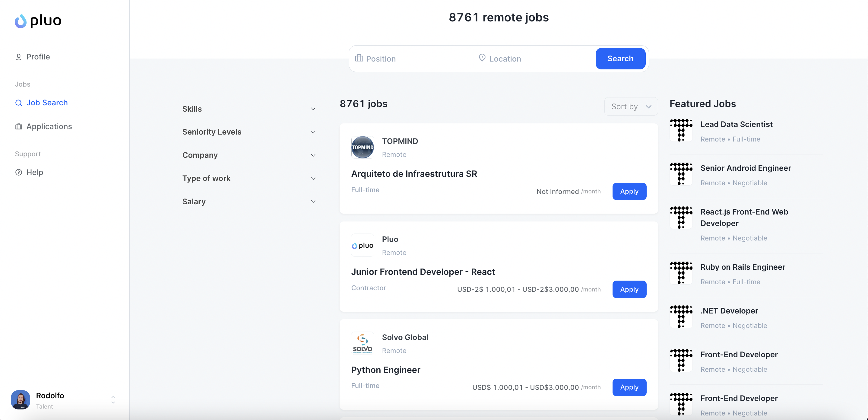
Task: Click the pluo logo in the sidebar
Action: click(x=38, y=21)
